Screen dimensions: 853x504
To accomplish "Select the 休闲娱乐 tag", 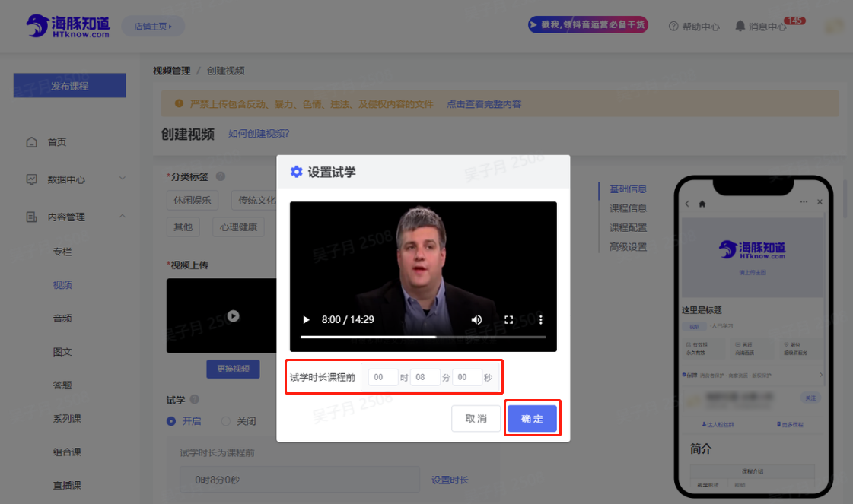I will tap(192, 200).
